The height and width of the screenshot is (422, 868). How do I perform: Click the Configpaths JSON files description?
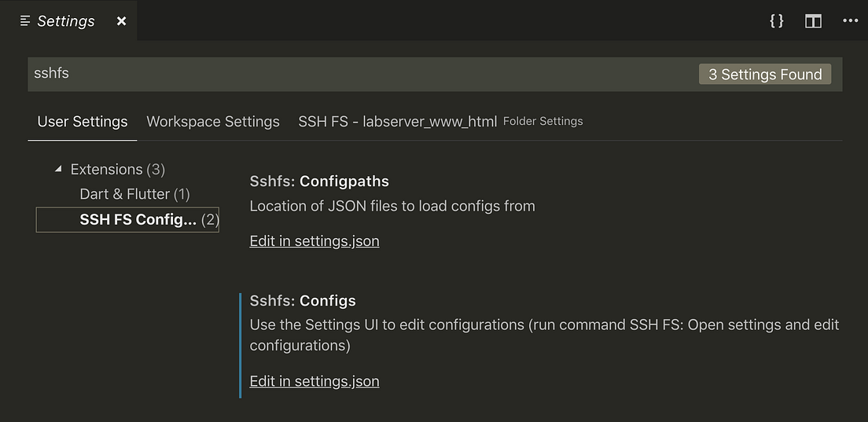click(392, 207)
